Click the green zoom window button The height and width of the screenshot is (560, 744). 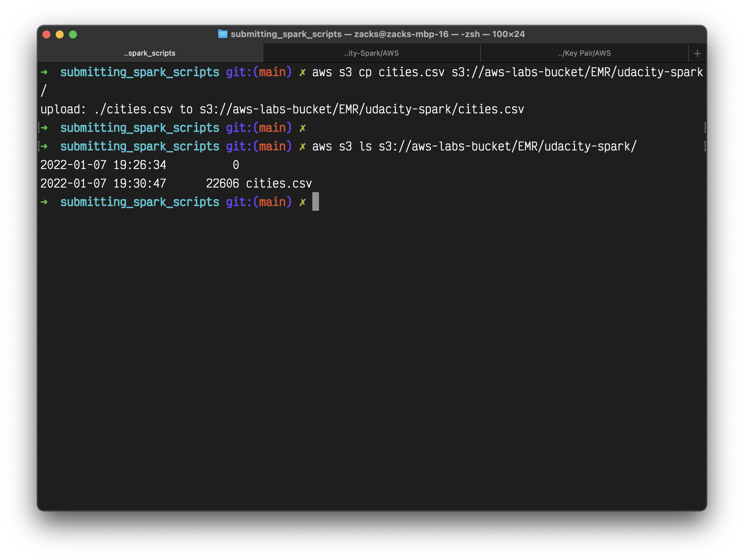(73, 34)
